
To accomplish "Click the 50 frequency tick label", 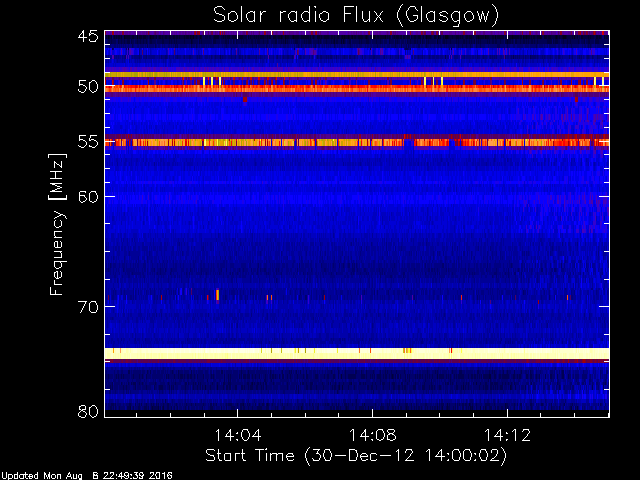I will point(88,87).
